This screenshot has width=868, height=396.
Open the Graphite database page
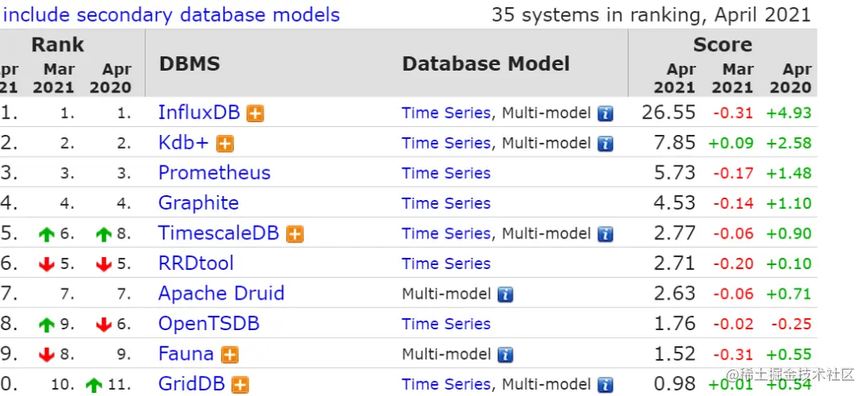coord(199,203)
